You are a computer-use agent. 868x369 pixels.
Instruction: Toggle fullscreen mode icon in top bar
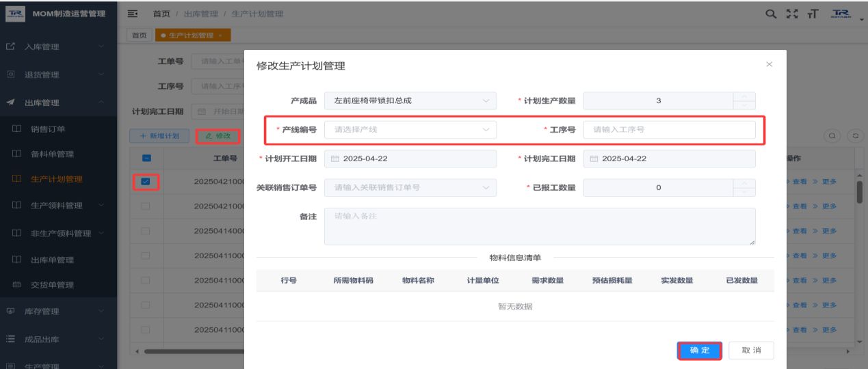(792, 14)
